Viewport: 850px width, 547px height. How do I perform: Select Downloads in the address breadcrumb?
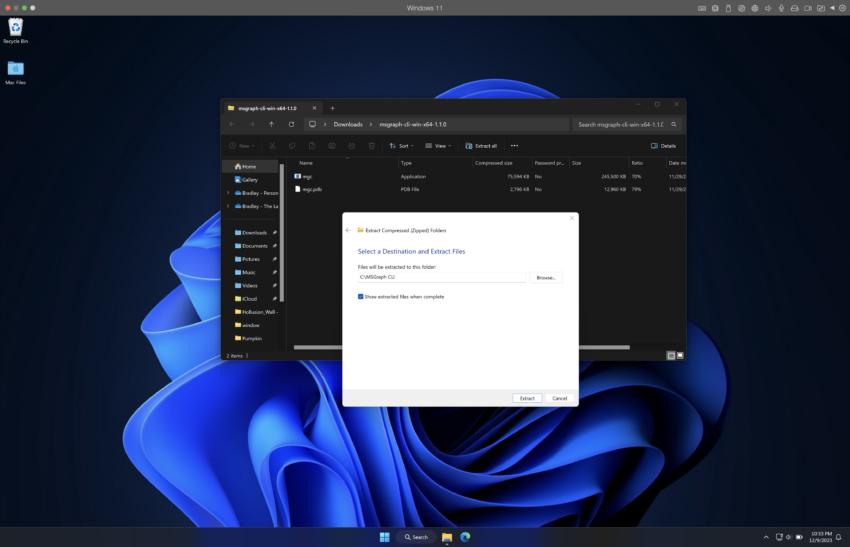click(x=348, y=124)
